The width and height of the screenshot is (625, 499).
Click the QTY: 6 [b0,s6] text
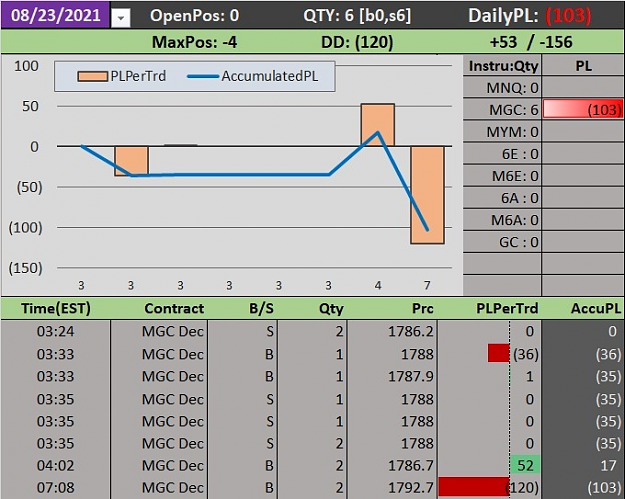click(357, 16)
